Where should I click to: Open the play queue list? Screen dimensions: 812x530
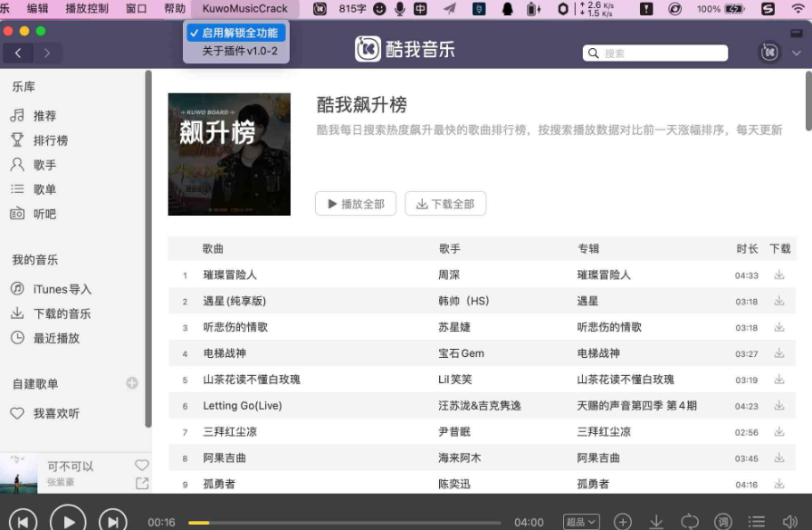(x=756, y=522)
